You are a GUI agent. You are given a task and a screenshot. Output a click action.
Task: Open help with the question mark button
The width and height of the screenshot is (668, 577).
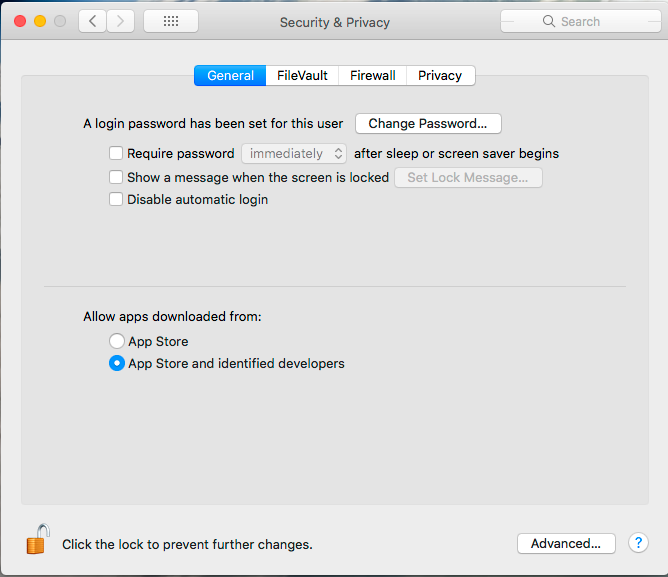(639, 543)
